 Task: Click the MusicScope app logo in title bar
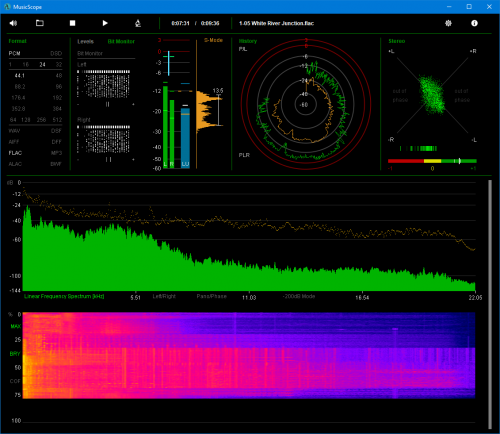[x=7, y=7]
